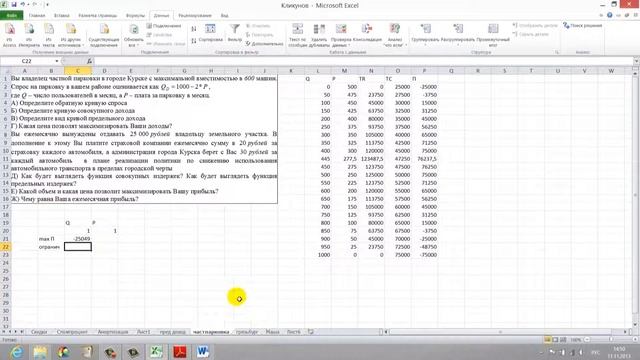This screenshot has width=640, height=360.
Task: Open Excel Help question mark icon
Action: coord(609,15)
